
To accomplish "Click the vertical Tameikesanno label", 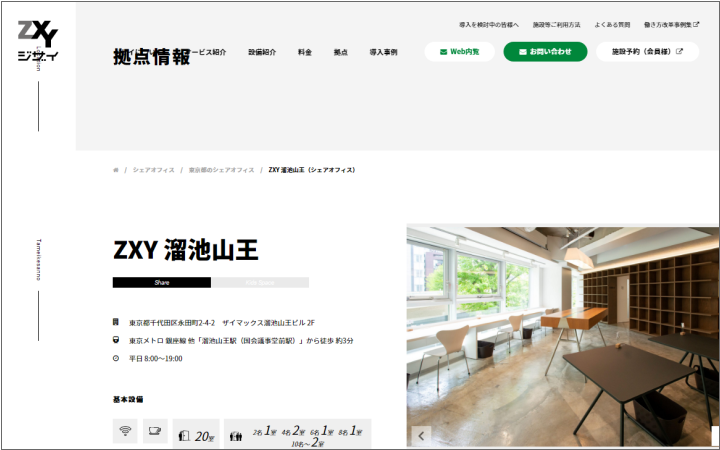I will tap(39, 260).
